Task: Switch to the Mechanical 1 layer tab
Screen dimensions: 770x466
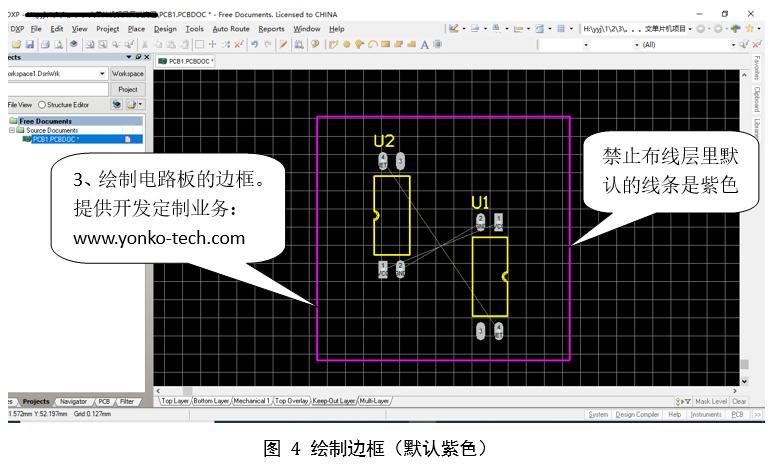Action: pos(251,401)
